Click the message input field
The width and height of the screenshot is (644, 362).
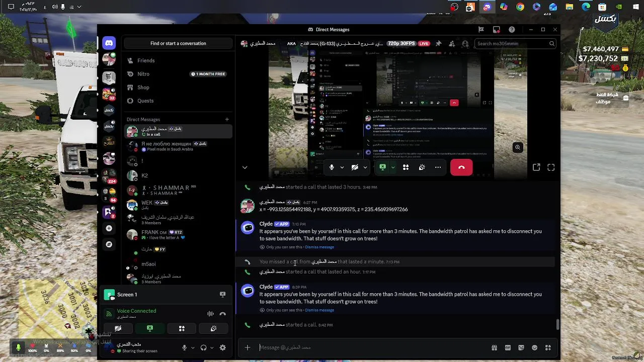[372, 347]
